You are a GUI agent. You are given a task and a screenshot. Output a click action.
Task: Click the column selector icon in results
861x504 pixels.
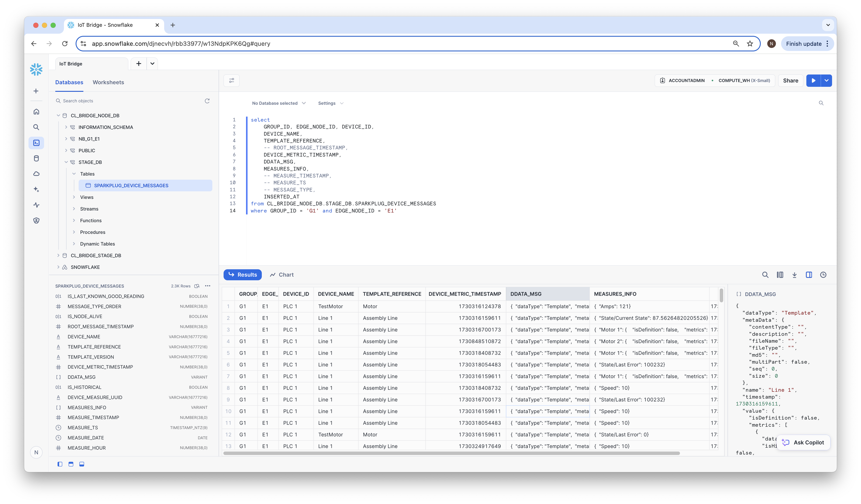(x=780, y=275)
